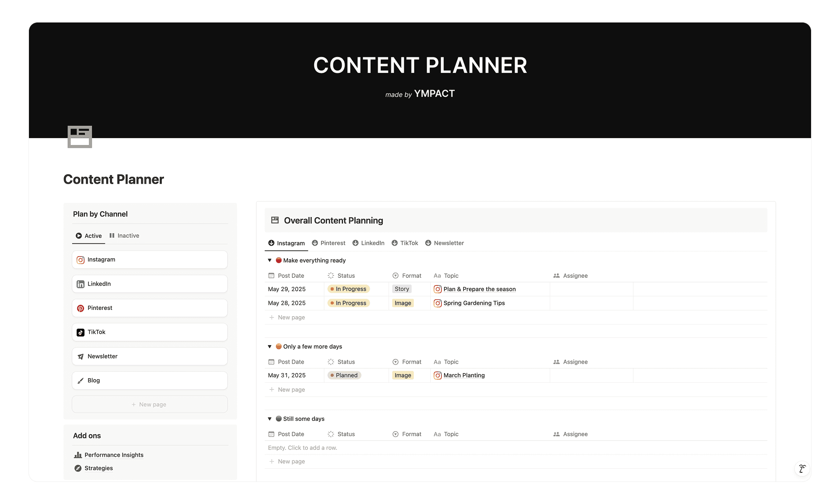
Task: Open the LinkedIn channel page
Action: coord(150,284)
